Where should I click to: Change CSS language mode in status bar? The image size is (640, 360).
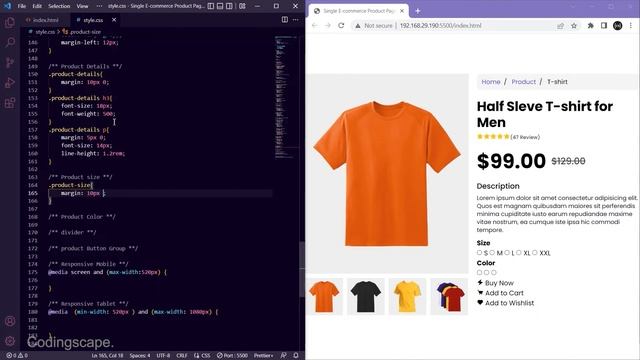(206, 356)
